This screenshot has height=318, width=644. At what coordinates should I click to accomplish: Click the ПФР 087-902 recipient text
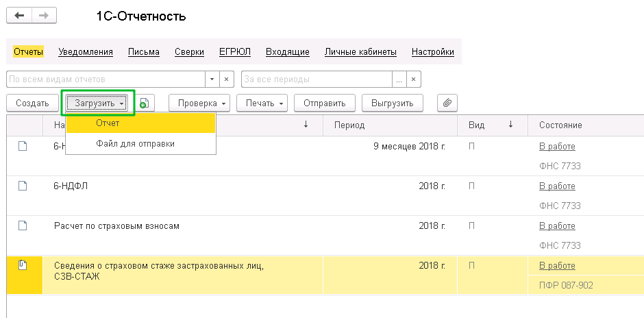coord(566,285)
